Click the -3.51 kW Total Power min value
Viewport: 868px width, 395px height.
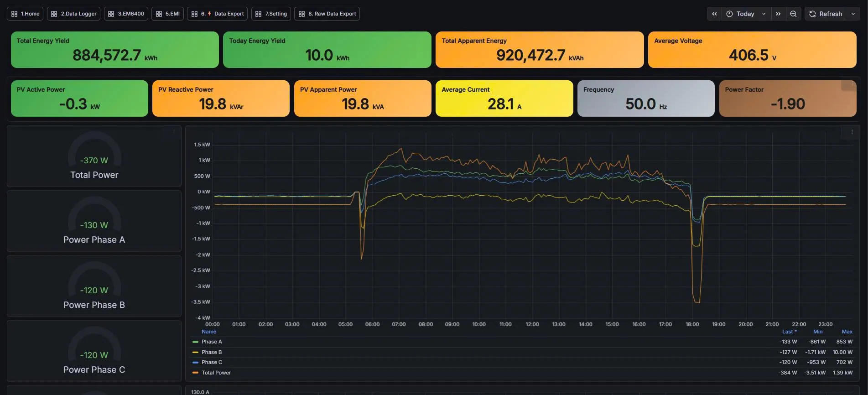pyautogui.click(x=815, y=373)
